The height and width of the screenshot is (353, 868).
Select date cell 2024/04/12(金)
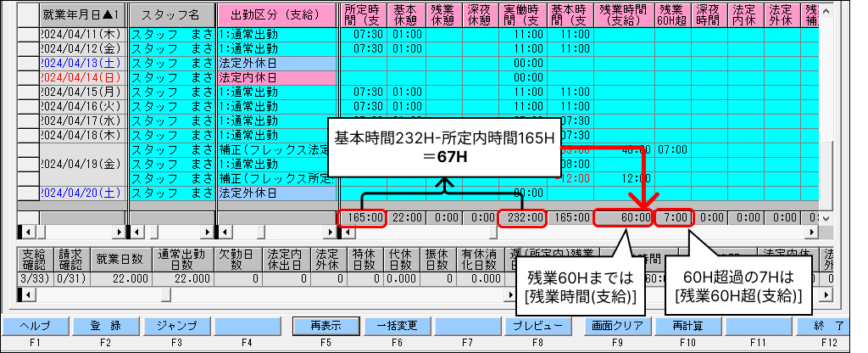coord(83,48)
